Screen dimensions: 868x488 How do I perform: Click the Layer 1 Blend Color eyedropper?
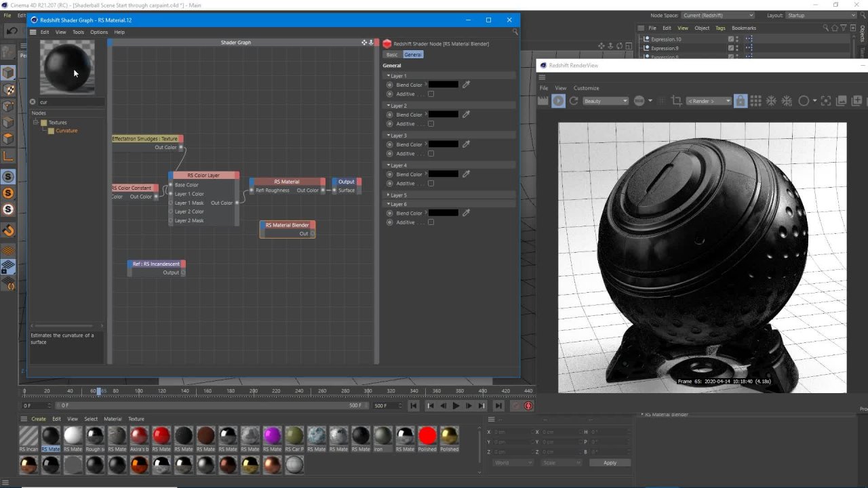(466, 85)
